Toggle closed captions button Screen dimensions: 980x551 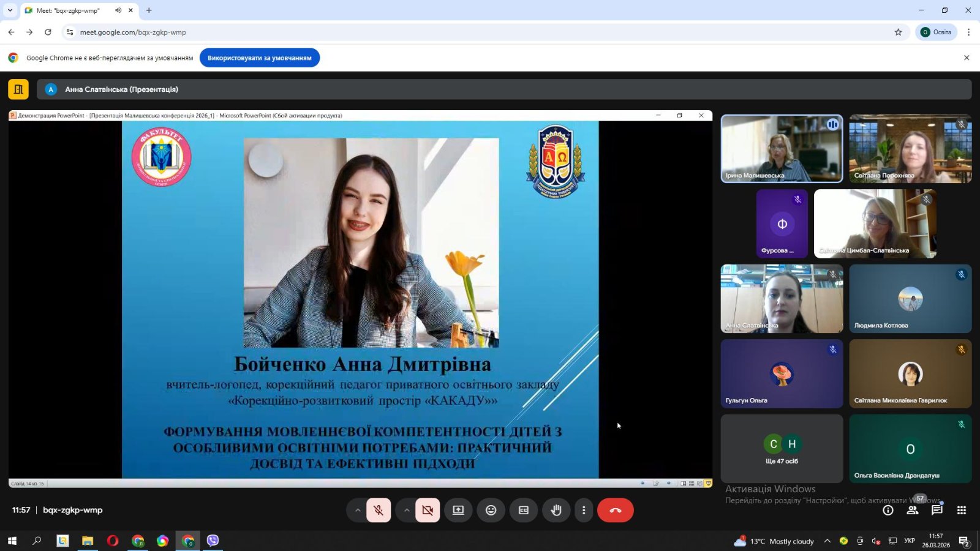pyautogui.click(x=524, y=510)
